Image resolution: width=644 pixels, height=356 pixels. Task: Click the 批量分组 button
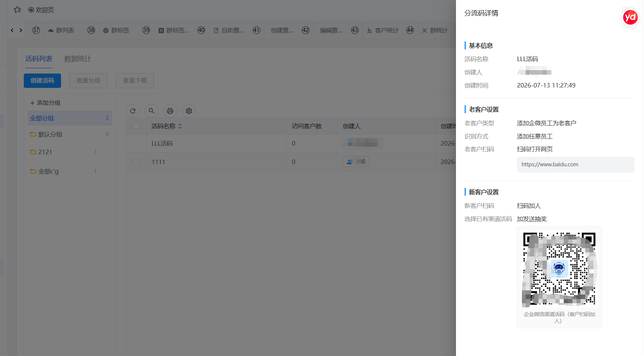point(89,81)
